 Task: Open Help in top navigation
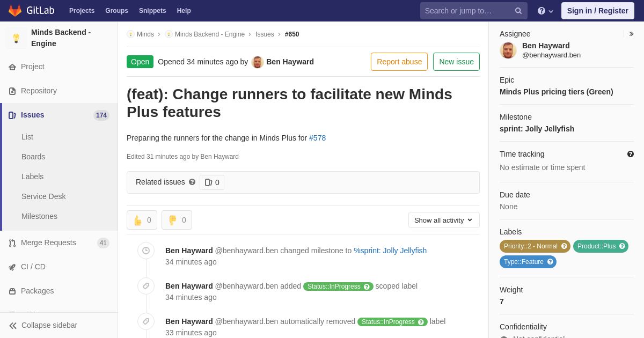coord(184,11)
